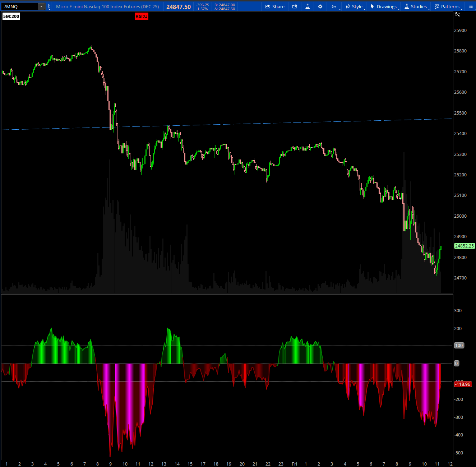Open the 5m timeframe selector
The image size is (476, 467).
coord(334,6)
